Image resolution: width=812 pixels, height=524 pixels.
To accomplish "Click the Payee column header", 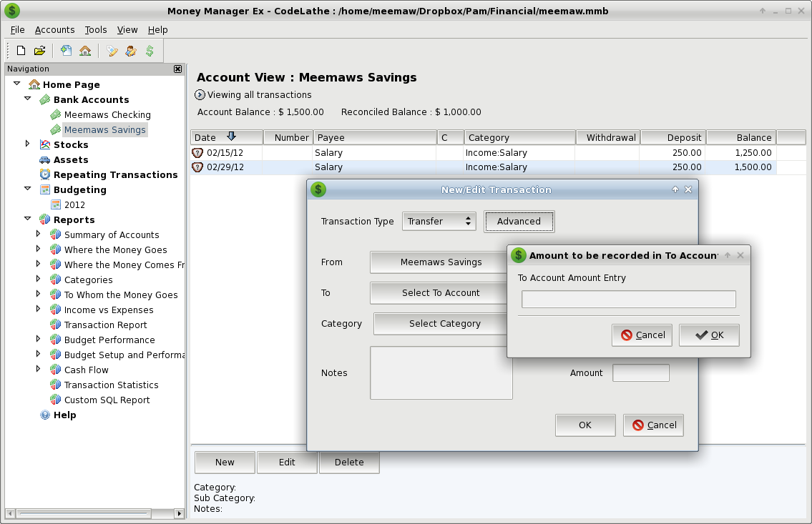I will 376,137.
